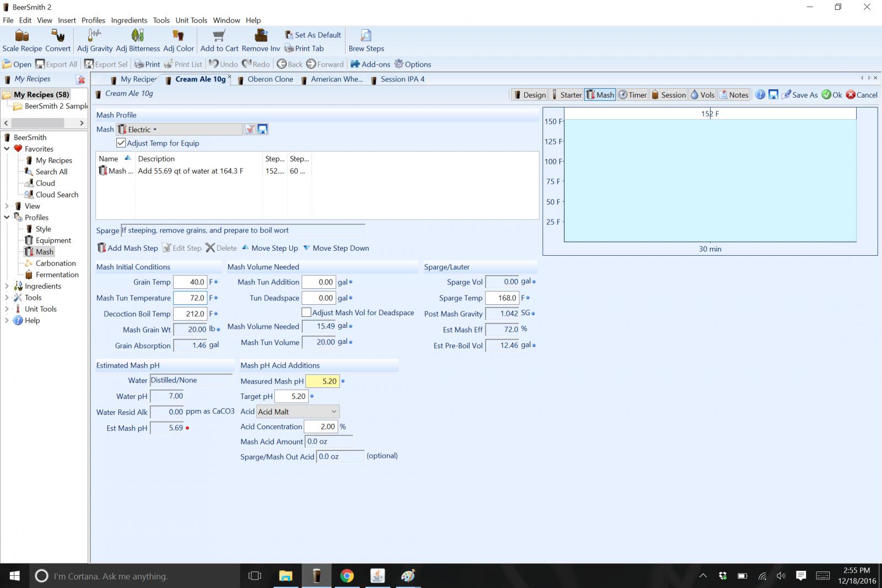Viewport: 882px width, 588px height.
Task: Open the Mash profile Electric dropdown
Action: point(179,130)
